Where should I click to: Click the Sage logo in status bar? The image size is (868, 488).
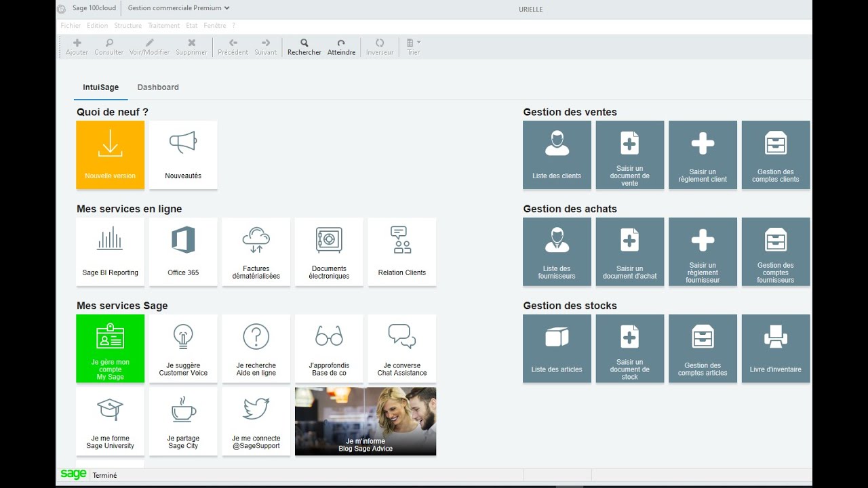73,474
